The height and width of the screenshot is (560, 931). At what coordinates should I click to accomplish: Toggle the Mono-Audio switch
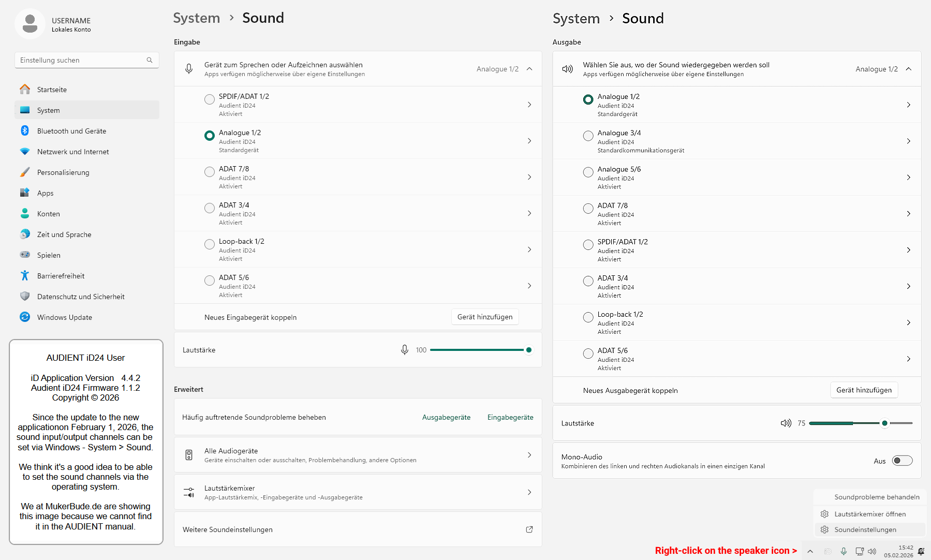pos(902,461)
